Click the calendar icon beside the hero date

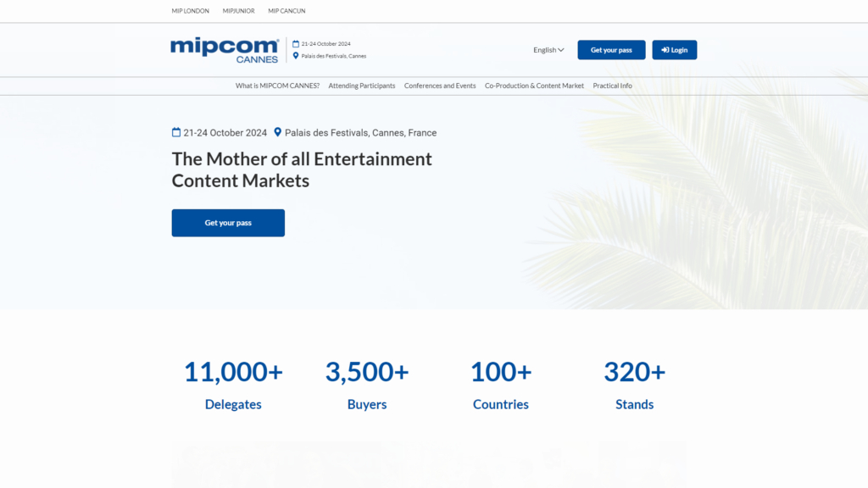[x=176, y=132]
